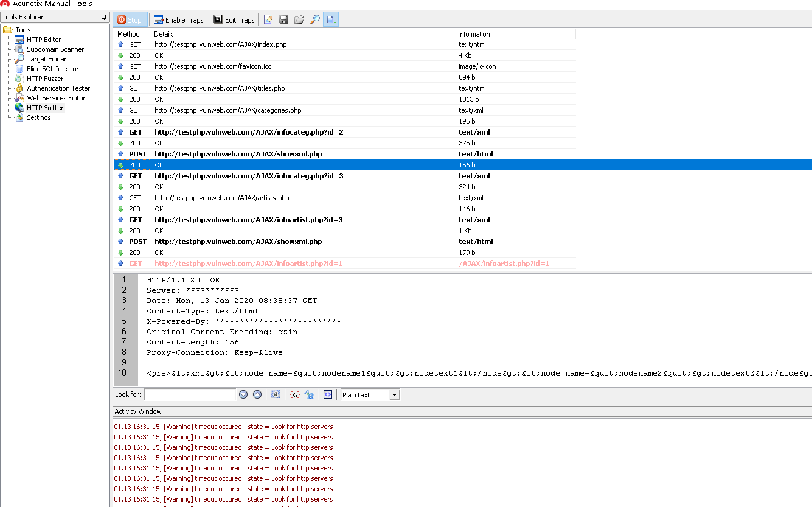
Task: Select the GET infocateg.php?id=2 request
Action: (x=345, y=132)
